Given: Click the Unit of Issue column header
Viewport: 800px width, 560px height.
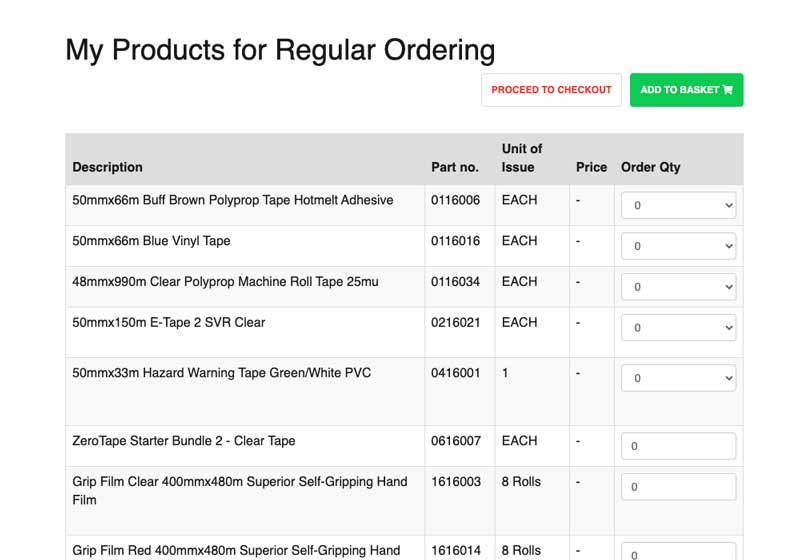Looking at the screenshot, I should click(x=521, y=158).
